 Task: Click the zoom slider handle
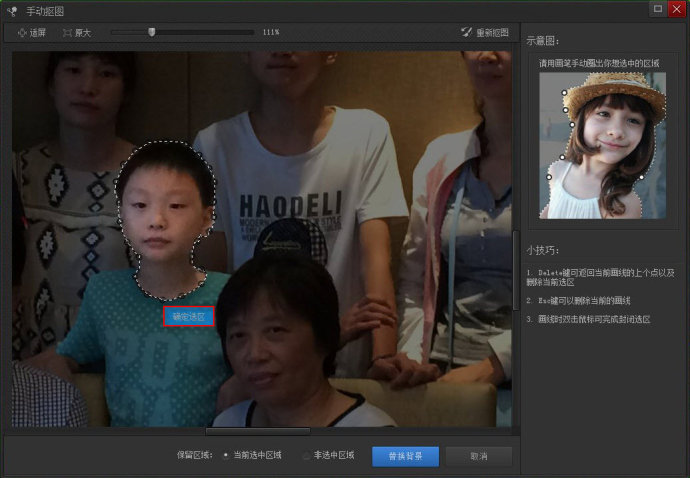click(151, 32)
